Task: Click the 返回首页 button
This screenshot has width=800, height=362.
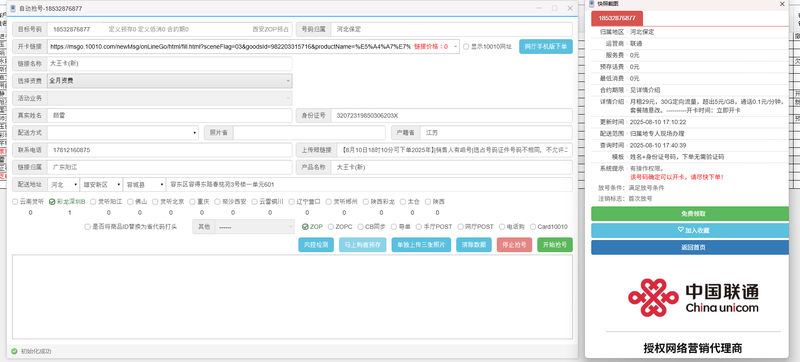Action: [x=690, y=247]
